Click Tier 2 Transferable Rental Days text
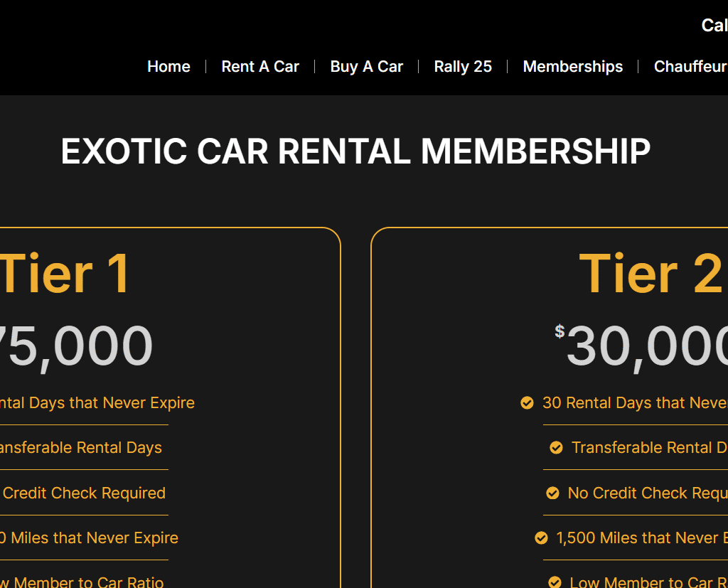The width and height of the screenshot is (728, 588). click(x=648, y=448)
